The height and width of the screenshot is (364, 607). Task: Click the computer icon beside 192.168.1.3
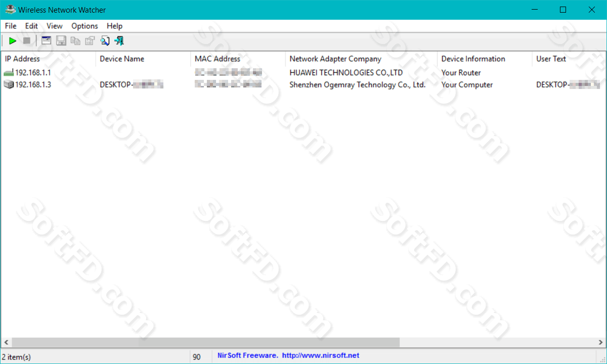[9, 85]
